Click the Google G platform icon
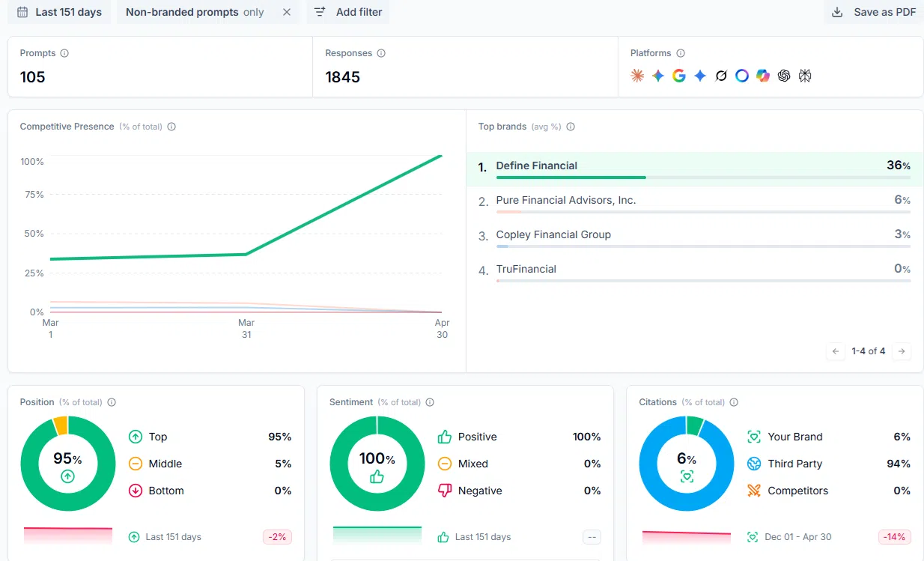Viewport: 924px width, 561px height. click(x=679, y=76)
